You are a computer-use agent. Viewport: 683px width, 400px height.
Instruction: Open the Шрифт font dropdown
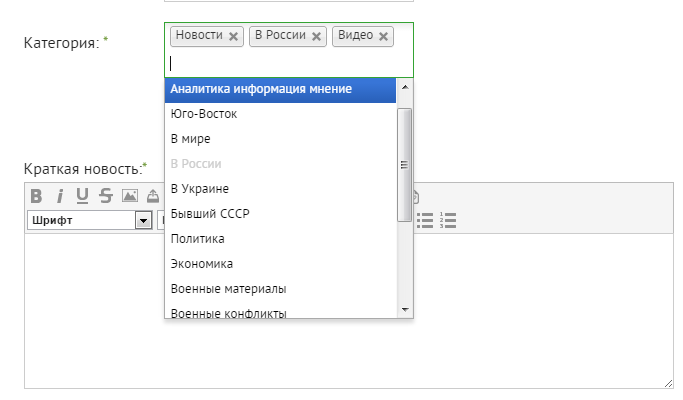click(x=142, y=220)
